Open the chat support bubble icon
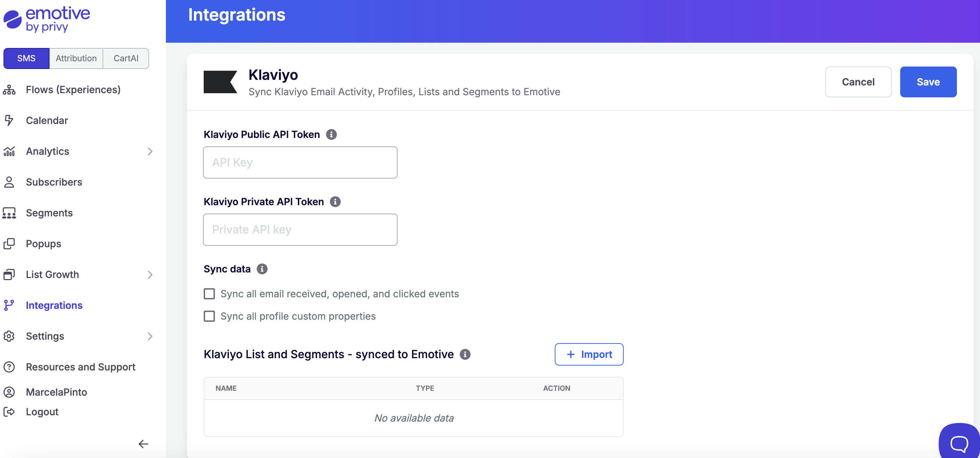This screenshot has height=458, width=980. click(x=959, y=443)
